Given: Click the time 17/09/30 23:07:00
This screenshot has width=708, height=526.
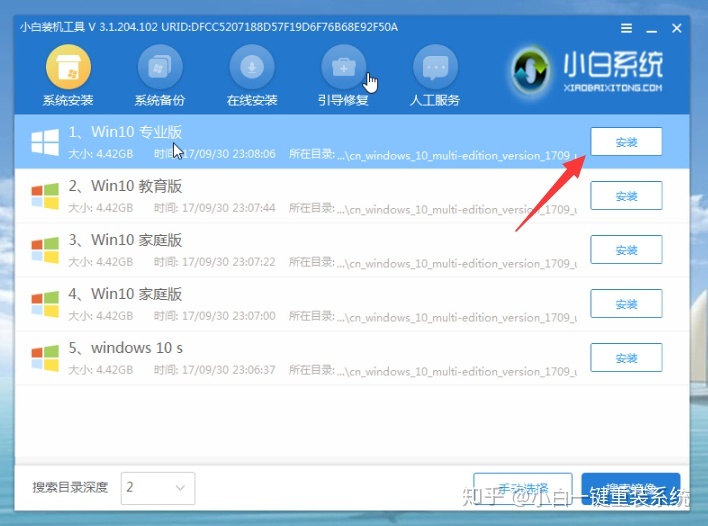Looking at the screenshot, I should tap(228, 316).
